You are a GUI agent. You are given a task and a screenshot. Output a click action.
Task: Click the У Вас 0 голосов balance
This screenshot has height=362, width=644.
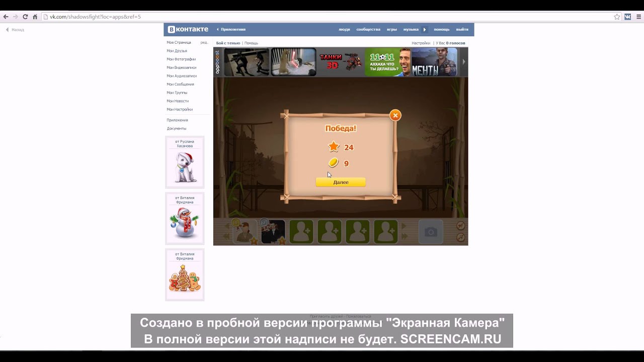(450, 43)
